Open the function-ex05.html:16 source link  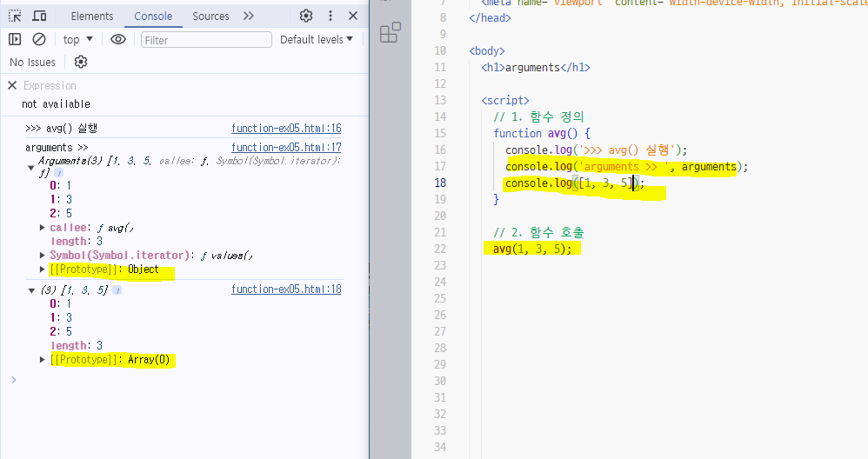(x=286, y=129)
